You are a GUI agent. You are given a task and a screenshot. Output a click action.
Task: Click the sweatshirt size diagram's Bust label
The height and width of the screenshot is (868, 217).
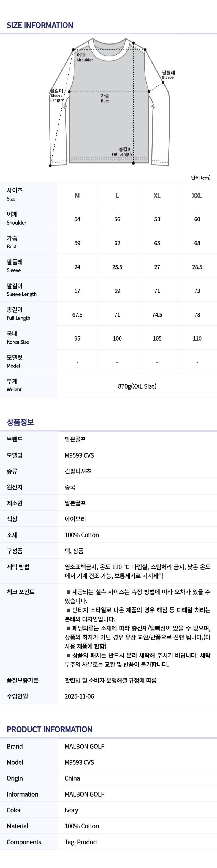pyautogui.click(x=105, y=98)
